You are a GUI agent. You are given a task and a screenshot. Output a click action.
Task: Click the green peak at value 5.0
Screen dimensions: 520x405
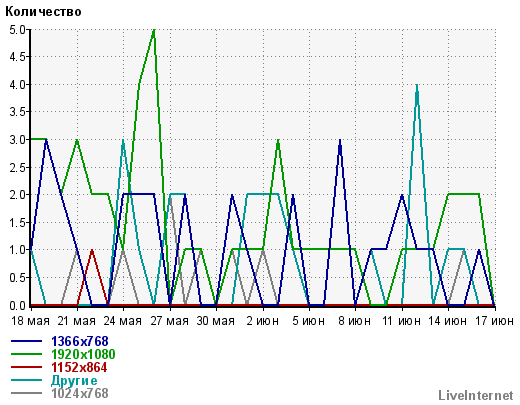(154, 30)
